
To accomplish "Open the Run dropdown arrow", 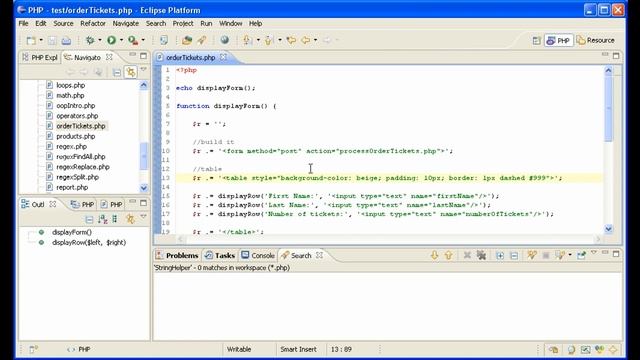I will click(x=121, y=40).
